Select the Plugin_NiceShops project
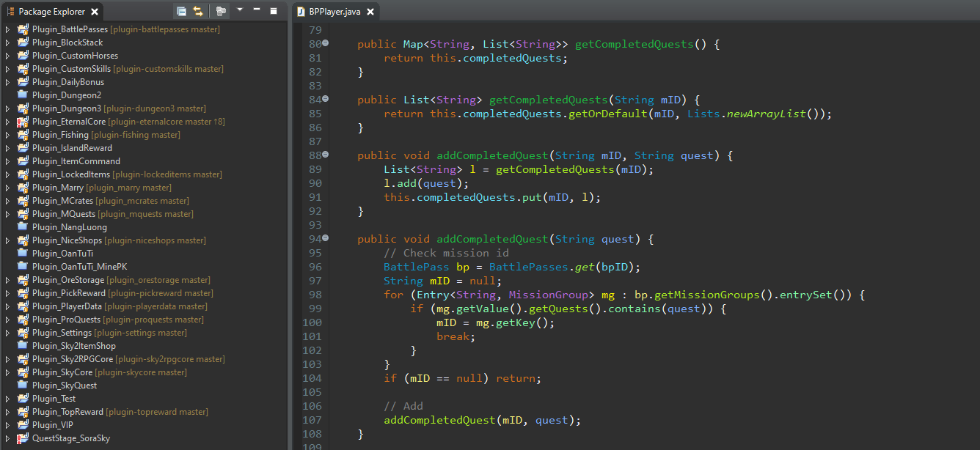The height and width of the screenshot is (450, 980). click(67, 240)
